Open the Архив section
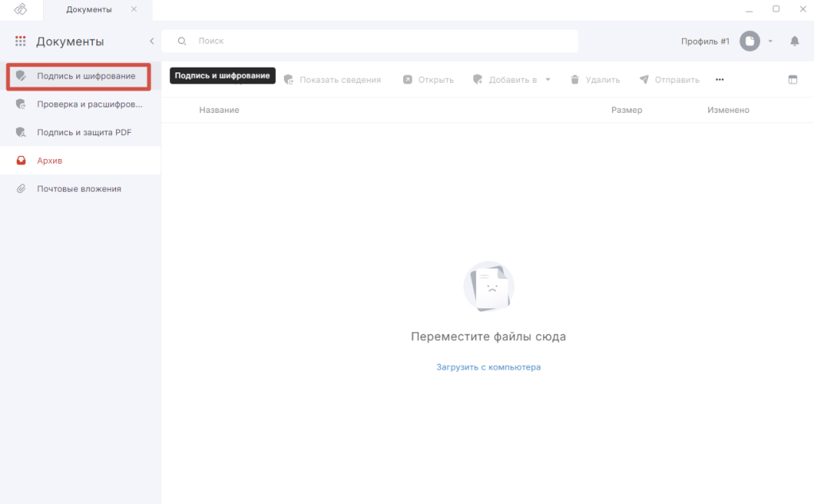814x504 pixels. point(80,161)
